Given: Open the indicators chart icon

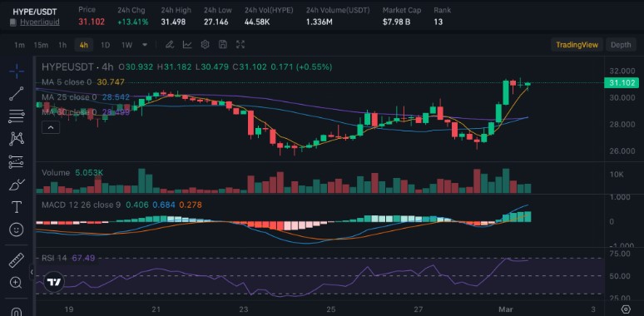Looking at the screenshot, I should click(x=187, y=45).
